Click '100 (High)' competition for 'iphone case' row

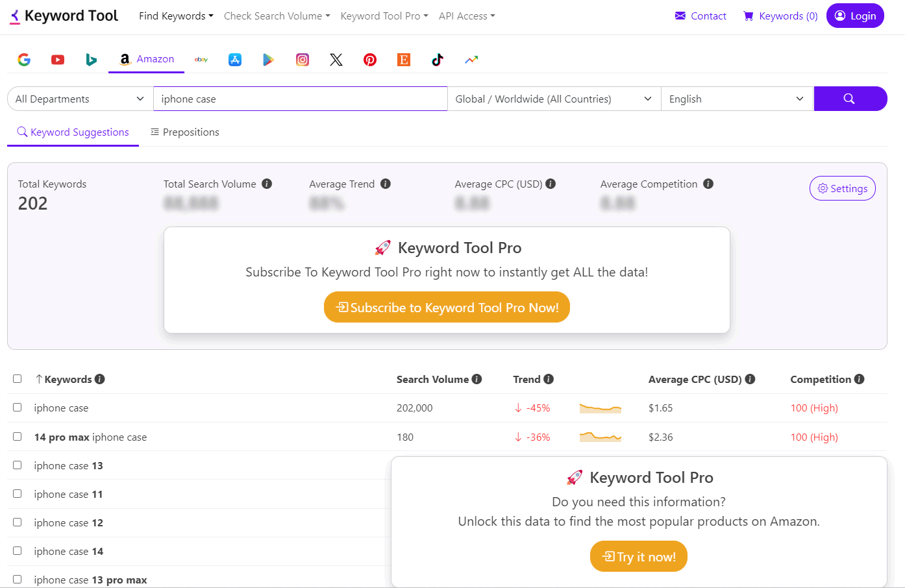coord(814,408)
